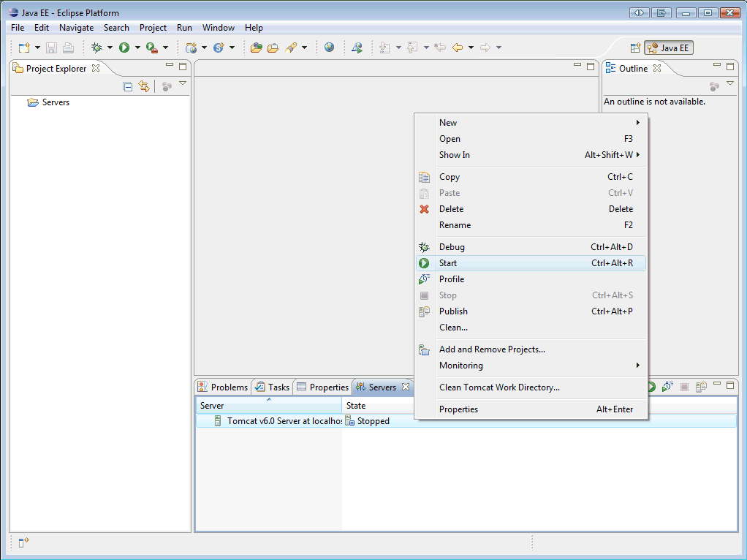The height and width of the screenshot is (560, 747).
Task: Click the Run with external tools icon
Action: (x=152, y=48)
